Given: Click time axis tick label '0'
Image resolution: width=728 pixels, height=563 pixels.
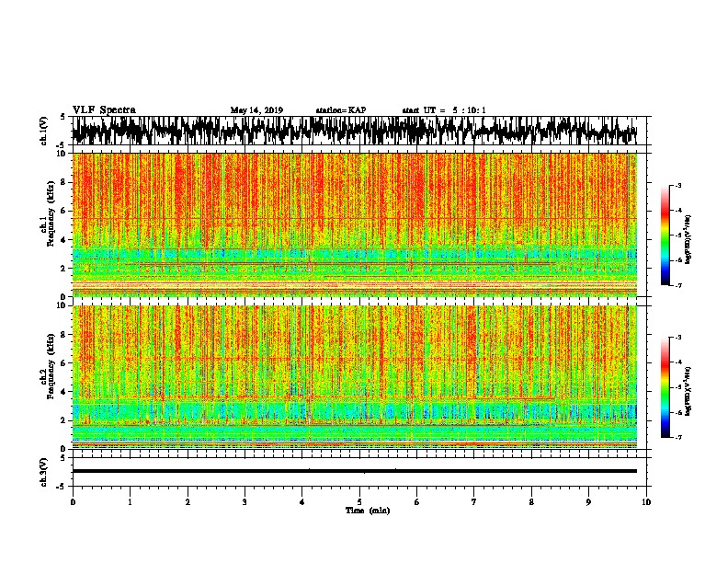Looking at the screenshot, I should (x=73, y=502).
